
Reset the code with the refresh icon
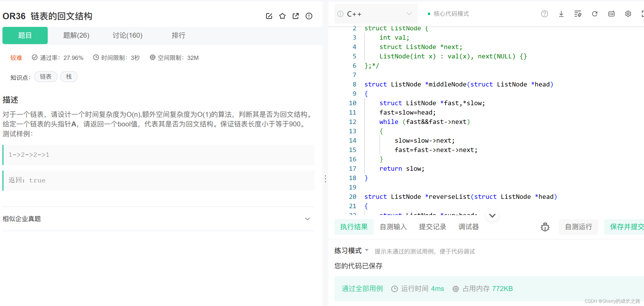coord(595,14)
